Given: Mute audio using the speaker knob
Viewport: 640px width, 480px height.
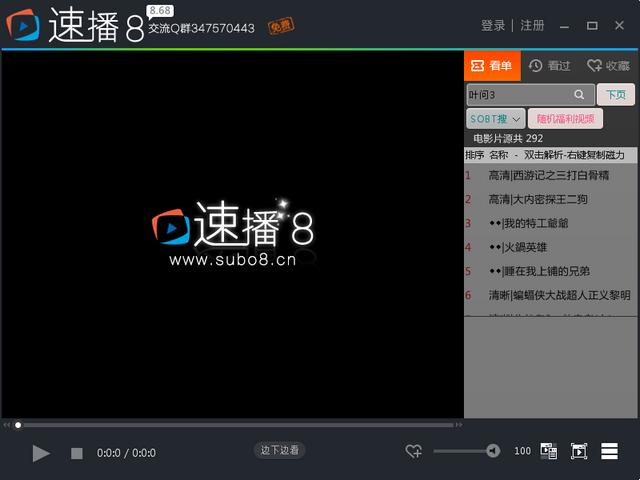Looking at the screenshot, I should [x=493, y=451].
